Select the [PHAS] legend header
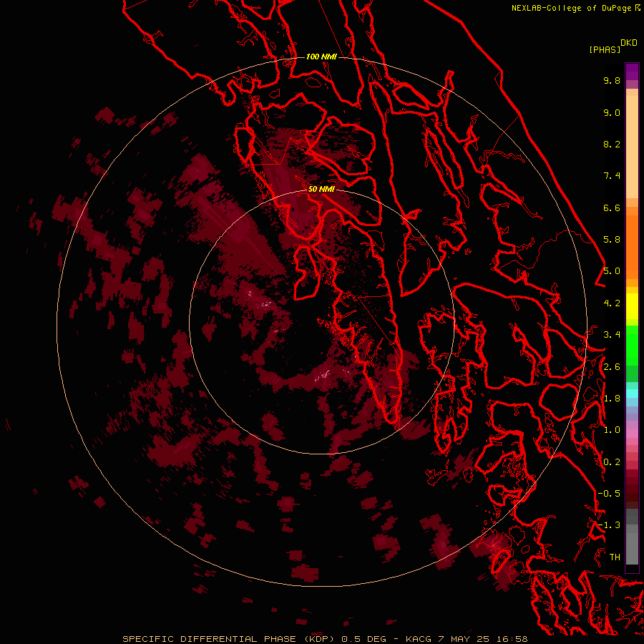The height and width of the screenshot is (644, 644). [x=605, y=49]
